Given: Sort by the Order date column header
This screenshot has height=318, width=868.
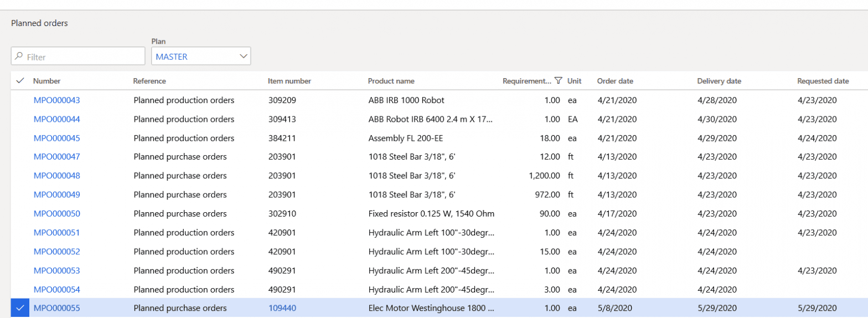Looking at the screenshot, I should 615,81.
